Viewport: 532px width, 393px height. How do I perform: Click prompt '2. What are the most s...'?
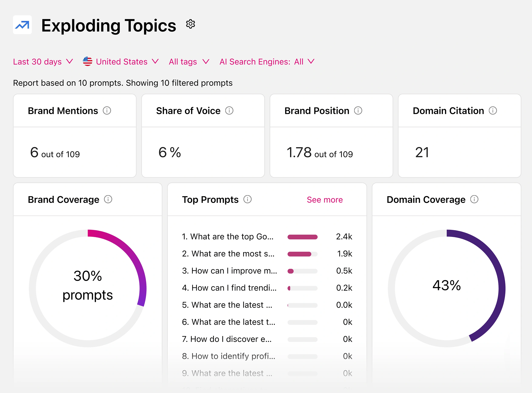tap(228, 254)
